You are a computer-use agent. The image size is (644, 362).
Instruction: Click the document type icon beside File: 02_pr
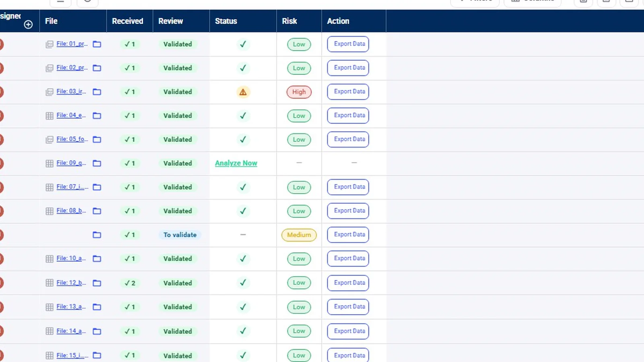coord(50,68)
